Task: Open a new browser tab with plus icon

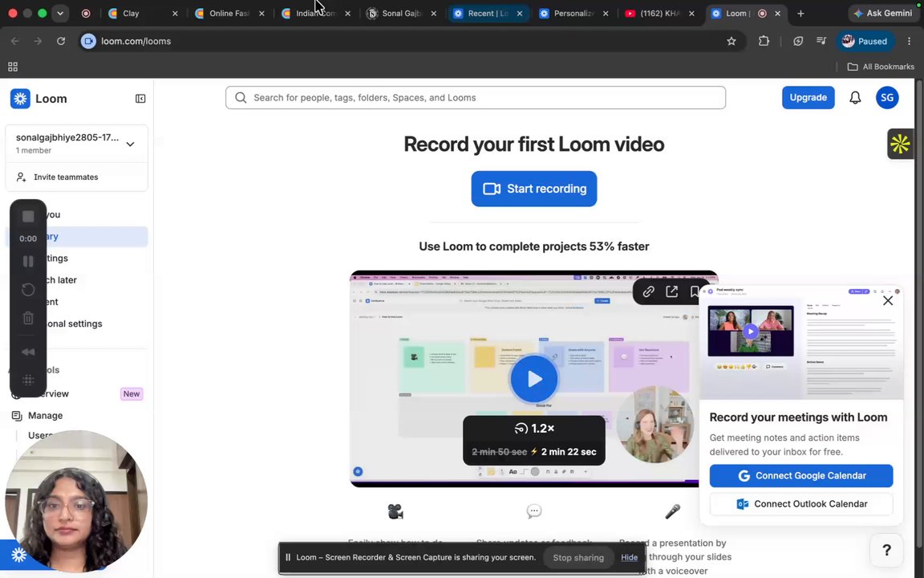Action: click(x=800, y=13)
